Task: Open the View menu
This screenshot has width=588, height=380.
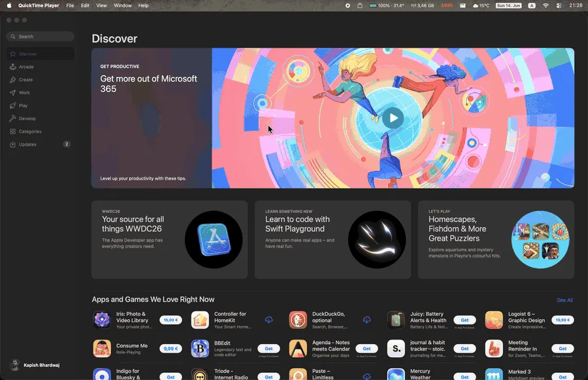Action: click(101, 6)
